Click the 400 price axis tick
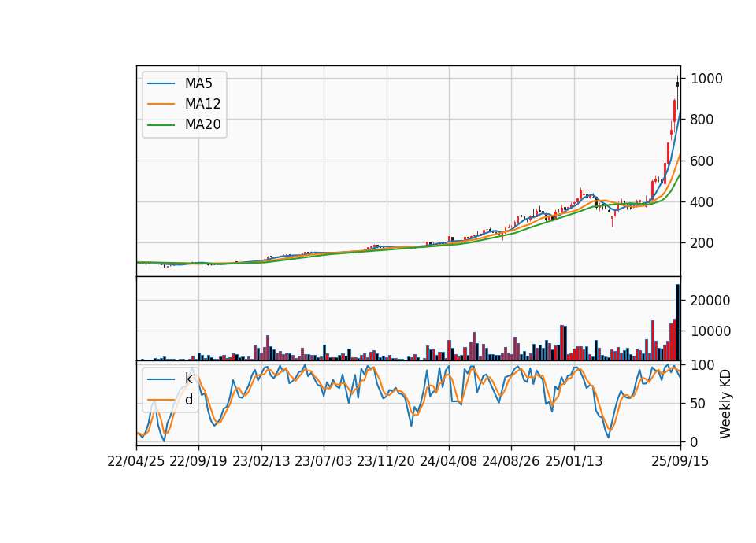756x543 pixels. coord(702,202)
